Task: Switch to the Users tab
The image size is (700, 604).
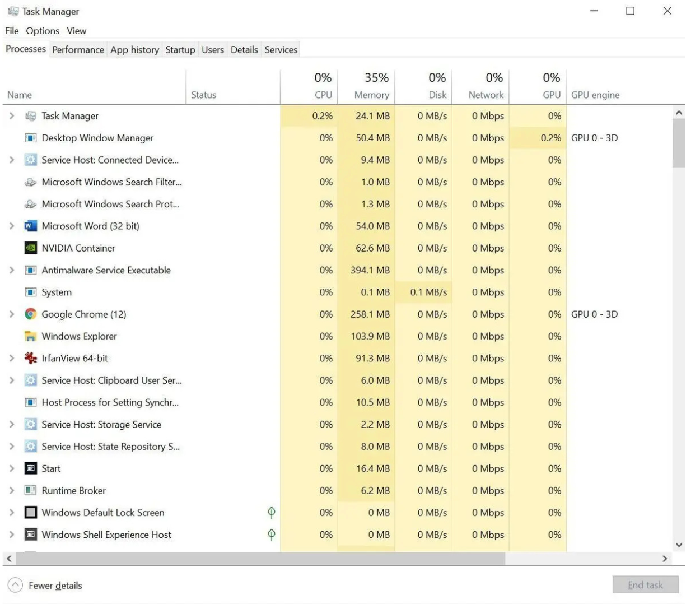Action: coord(213,50)
